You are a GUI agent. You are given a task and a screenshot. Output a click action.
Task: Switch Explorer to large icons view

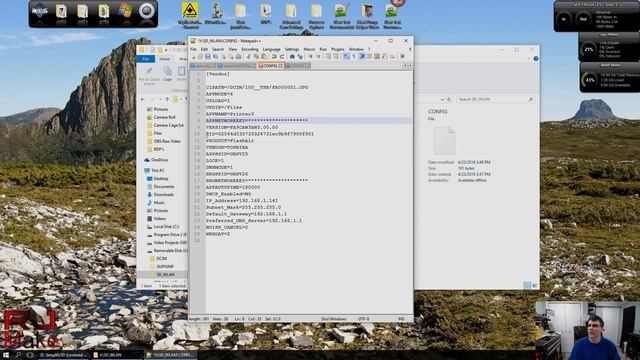pyautogui.click(x=534, y=285)
